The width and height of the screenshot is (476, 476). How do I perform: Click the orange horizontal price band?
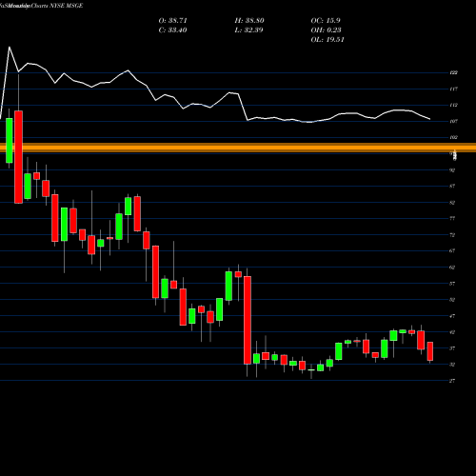point(238,148)
